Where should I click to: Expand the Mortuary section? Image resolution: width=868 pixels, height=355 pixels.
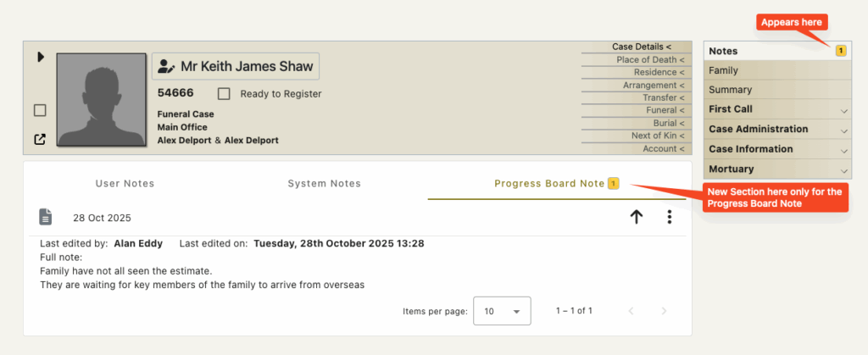click(x=778, y=169)
